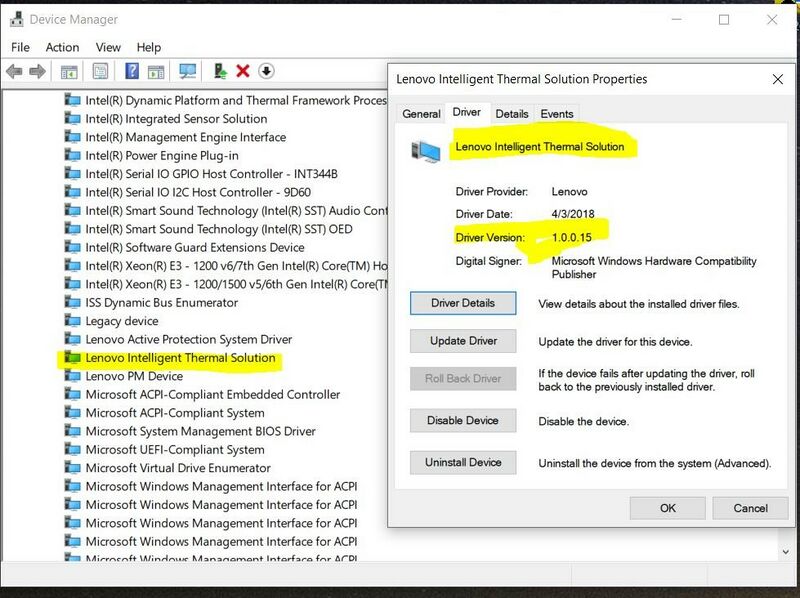
Task: Click the Show/Hide console tree icon
Action: 69,71
